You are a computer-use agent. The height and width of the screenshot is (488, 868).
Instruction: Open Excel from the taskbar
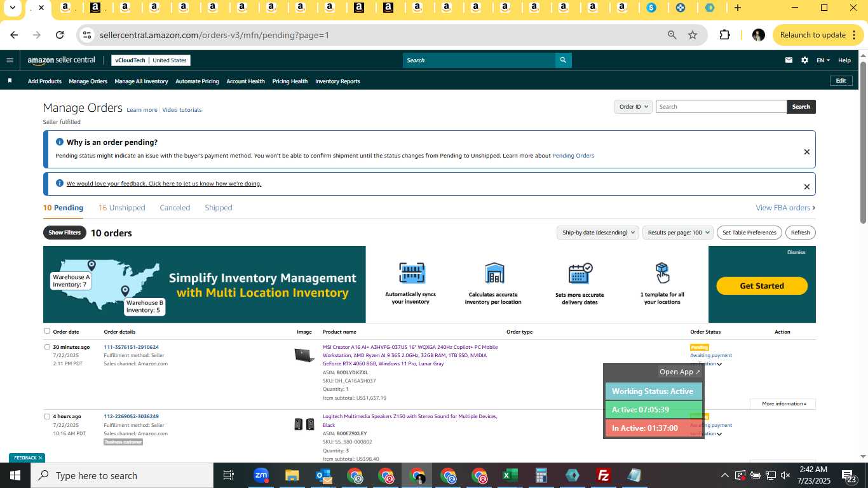(x=510, y=475)
